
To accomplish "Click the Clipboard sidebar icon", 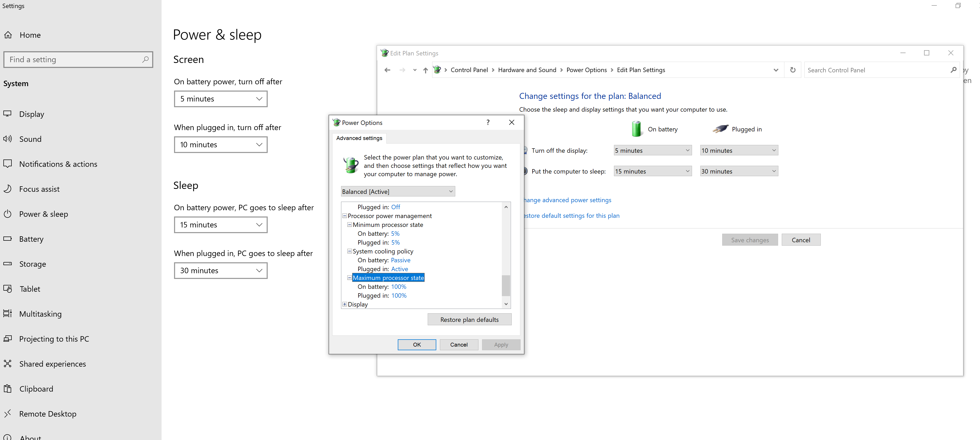I will [x=8, y=389].
